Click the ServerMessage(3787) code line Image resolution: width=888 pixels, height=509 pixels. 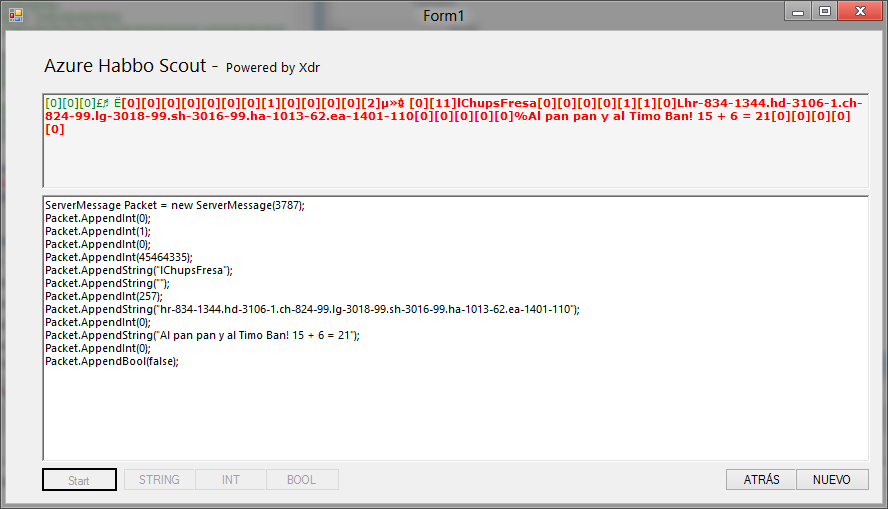click(175, 205)
